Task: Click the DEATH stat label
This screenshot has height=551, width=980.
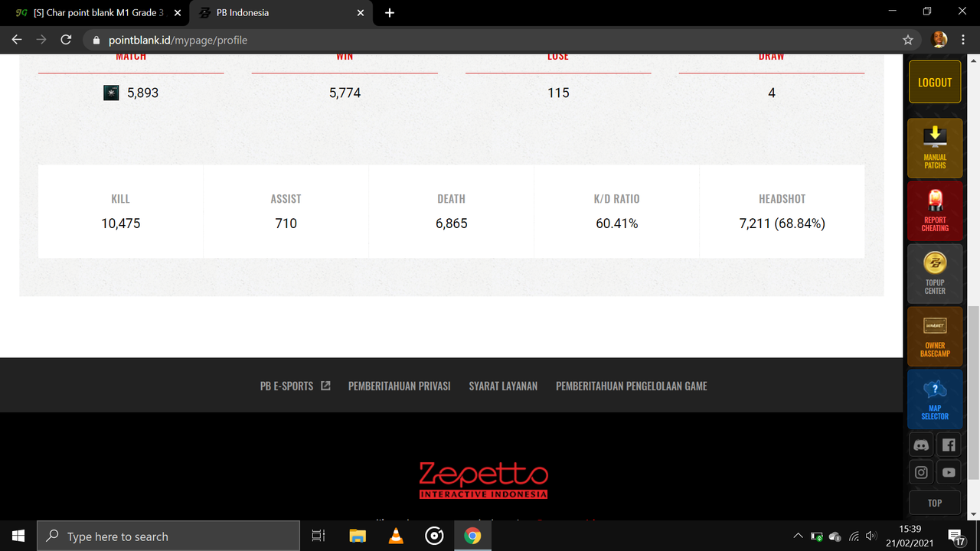Action: point(452,199)
